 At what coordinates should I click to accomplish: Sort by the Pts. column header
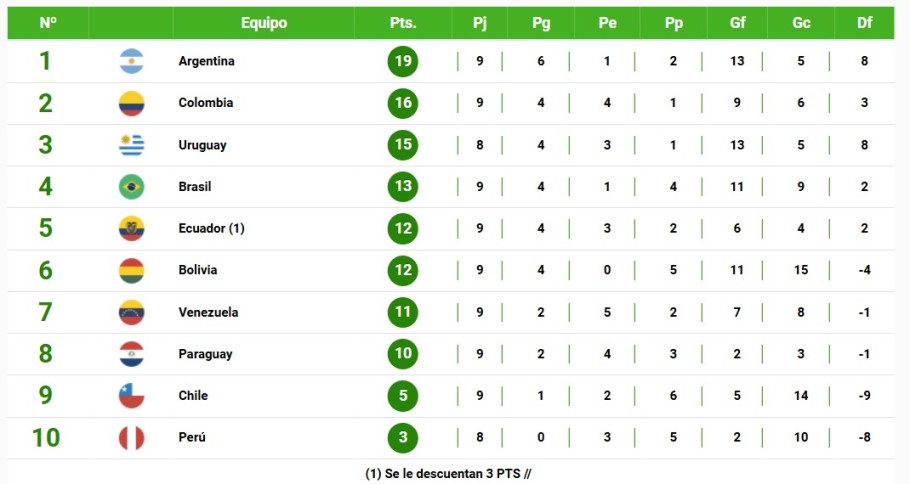(x=403, y=23)
